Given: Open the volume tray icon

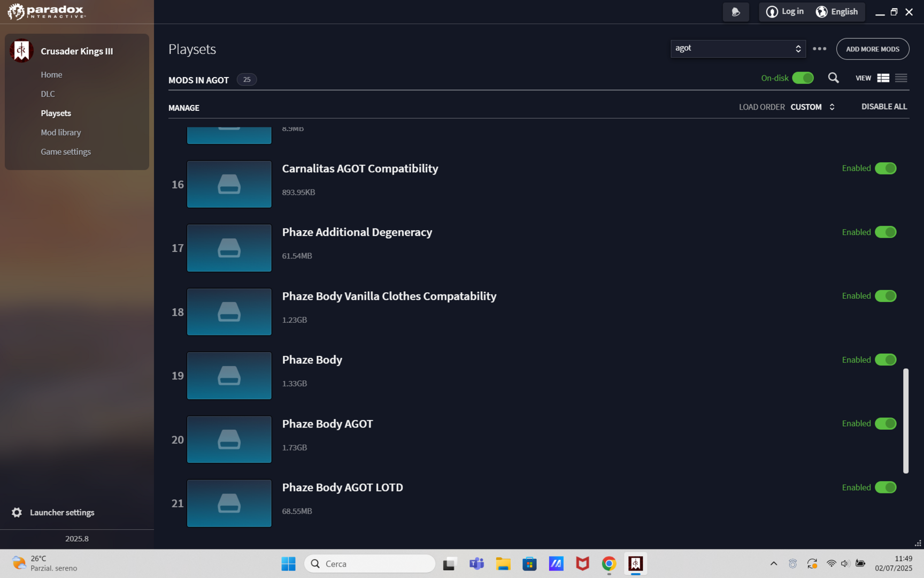Looking at the screenshot, I should click(845, 564).
